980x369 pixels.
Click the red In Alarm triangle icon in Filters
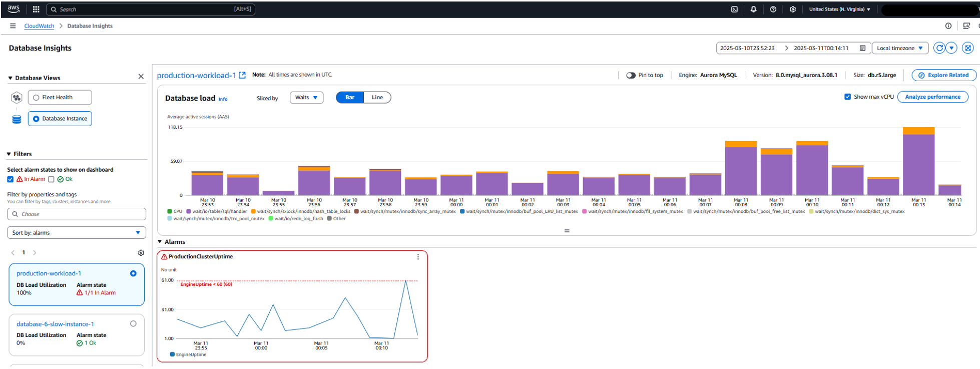(20, 179)
